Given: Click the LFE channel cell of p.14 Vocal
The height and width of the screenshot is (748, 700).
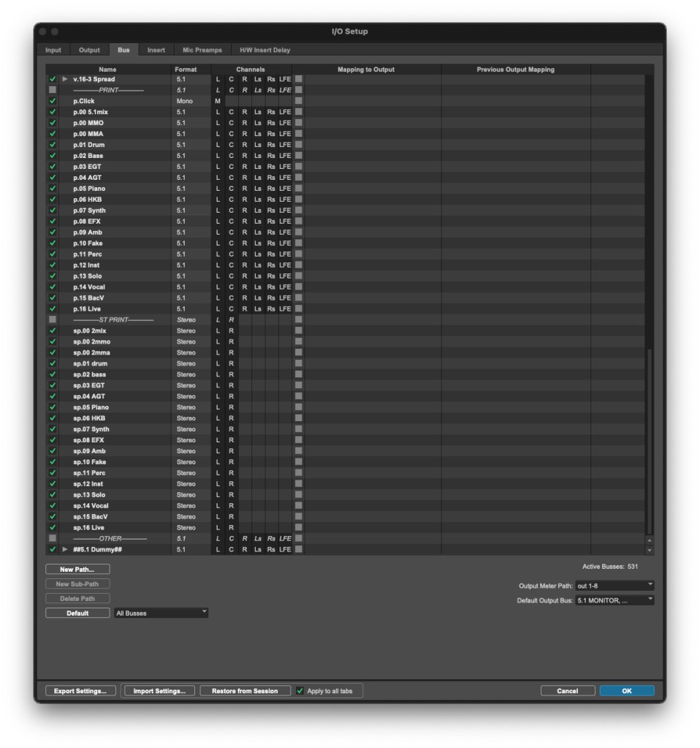Looking at the screenshot, I should (x=284, y=287).
